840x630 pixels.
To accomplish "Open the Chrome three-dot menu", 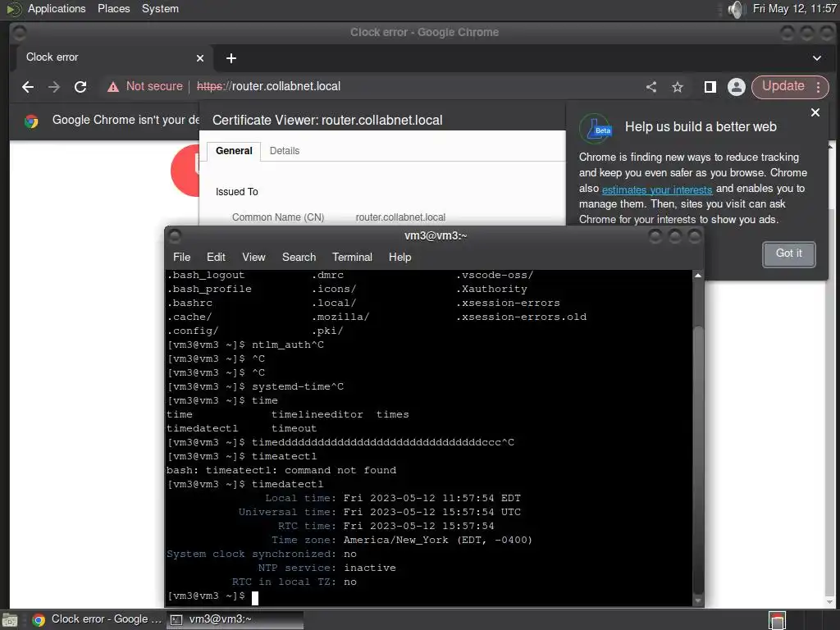I will [818, 87].
